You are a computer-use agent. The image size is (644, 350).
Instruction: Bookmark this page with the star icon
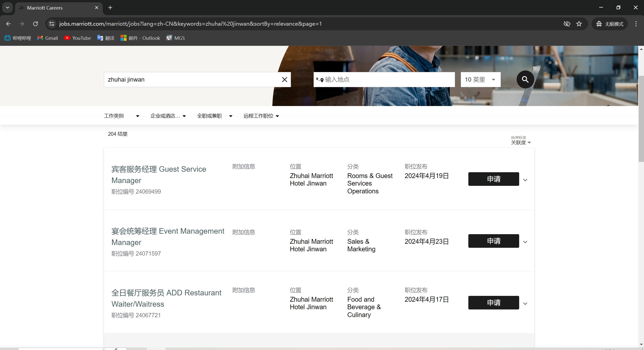click(579, 24)
